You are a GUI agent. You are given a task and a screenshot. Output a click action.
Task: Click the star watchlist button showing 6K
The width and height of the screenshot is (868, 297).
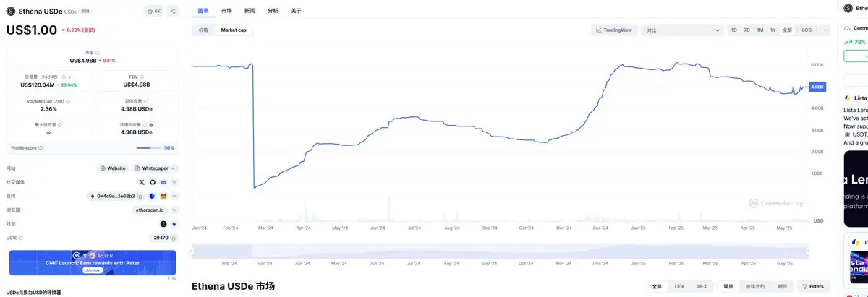coord(154,11)
